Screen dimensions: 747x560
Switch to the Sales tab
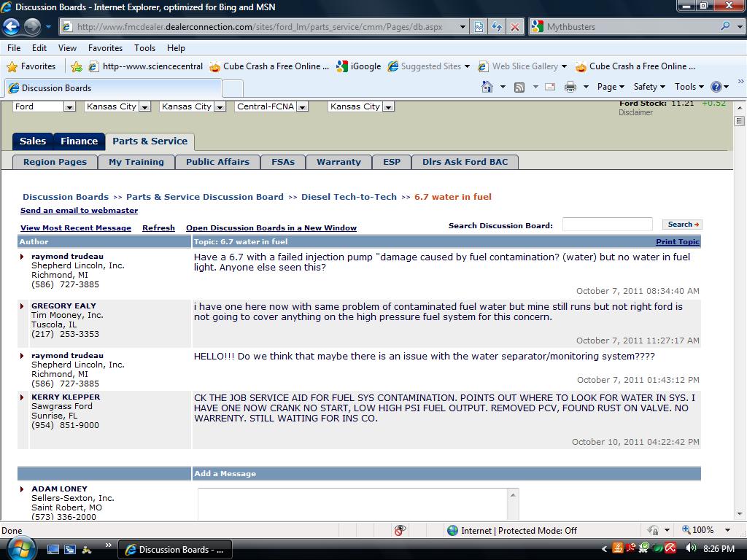pyautogui.click(x=33, y=141)
